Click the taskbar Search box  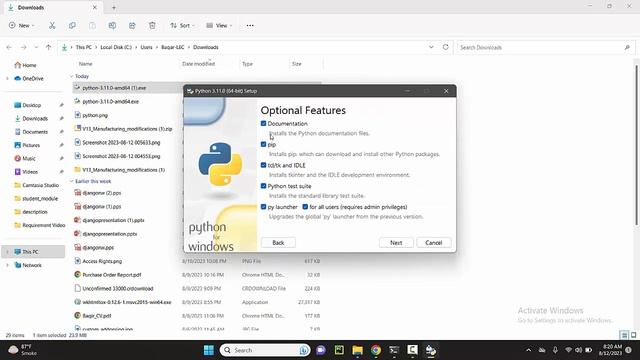click(265, 350)
